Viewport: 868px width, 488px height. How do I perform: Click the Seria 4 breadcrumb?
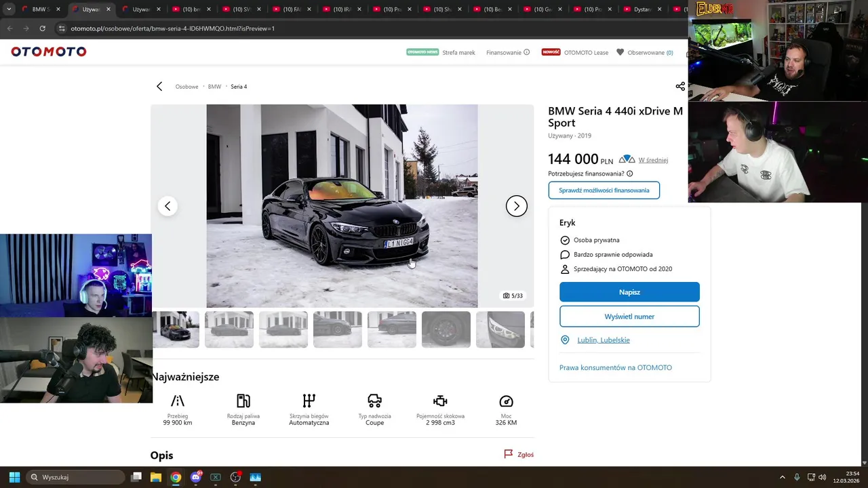[x=239, y=87]
